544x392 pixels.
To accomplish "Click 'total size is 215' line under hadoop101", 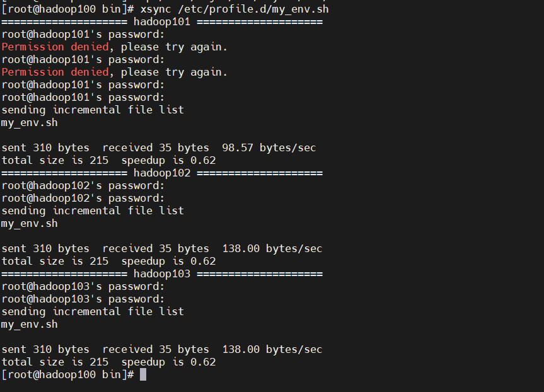I will coord(55,160).
